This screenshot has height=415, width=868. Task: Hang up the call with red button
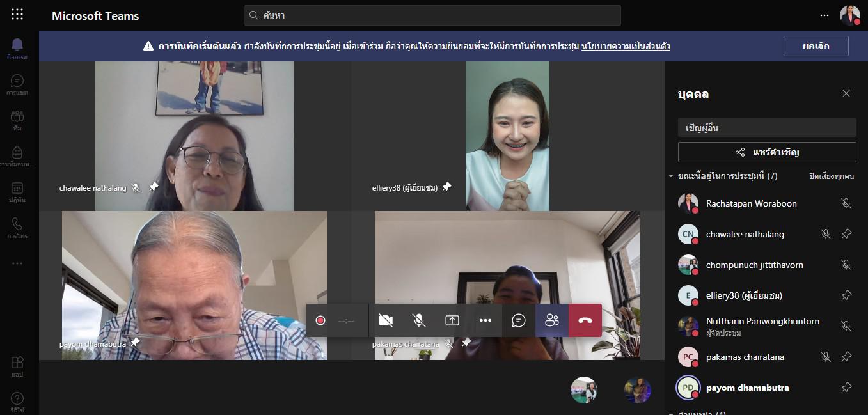585,320
